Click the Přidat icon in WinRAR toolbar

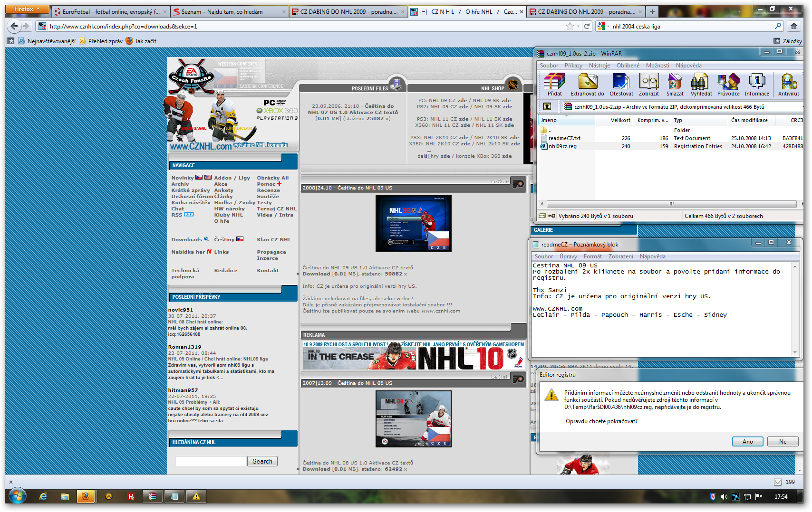click(554, 85)
